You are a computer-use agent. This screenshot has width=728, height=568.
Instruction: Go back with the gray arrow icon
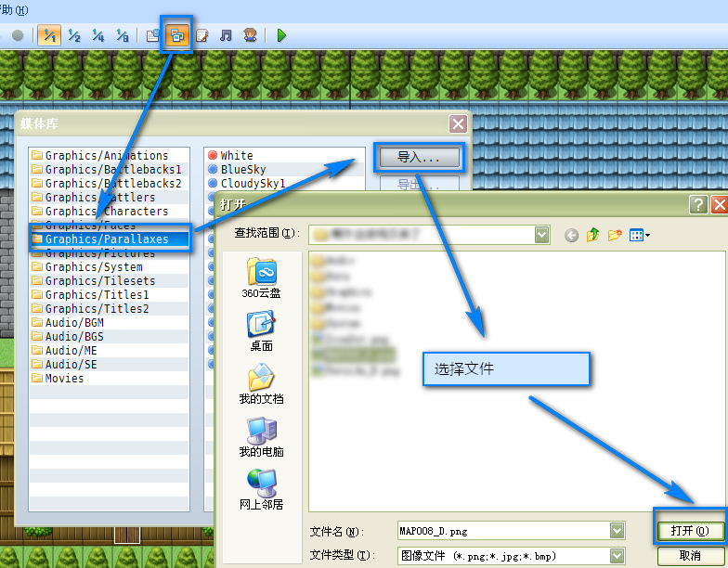tap(571, 236)
